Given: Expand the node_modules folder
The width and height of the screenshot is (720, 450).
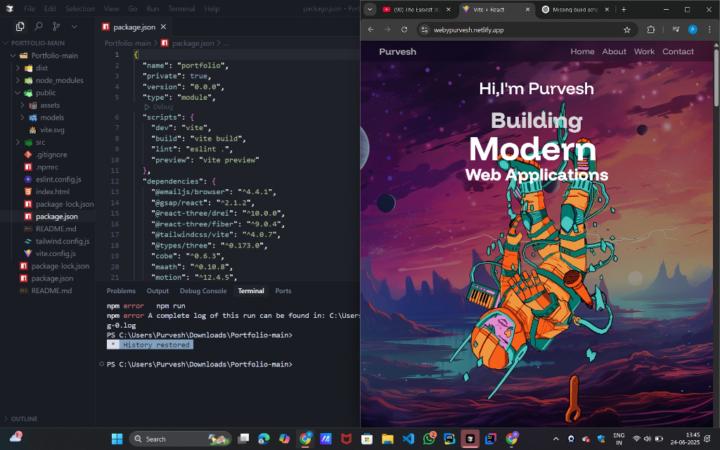Looking at the screenshot, I should (59, 80).
